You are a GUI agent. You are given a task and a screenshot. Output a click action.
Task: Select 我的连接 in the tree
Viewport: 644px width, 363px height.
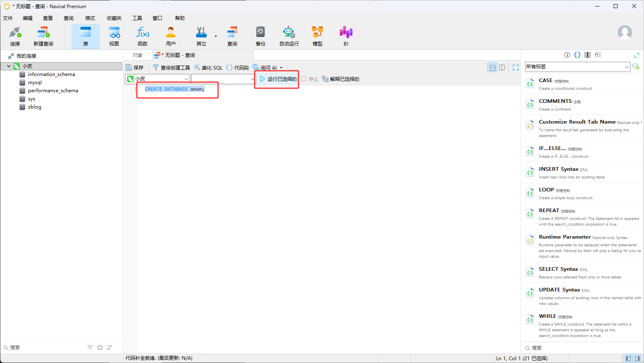pos(26,56)
